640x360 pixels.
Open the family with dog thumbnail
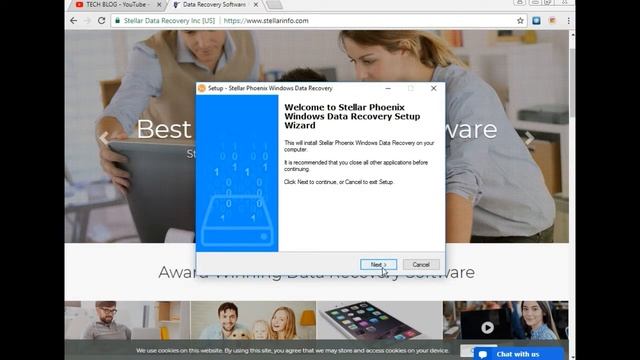coord(253,320)
